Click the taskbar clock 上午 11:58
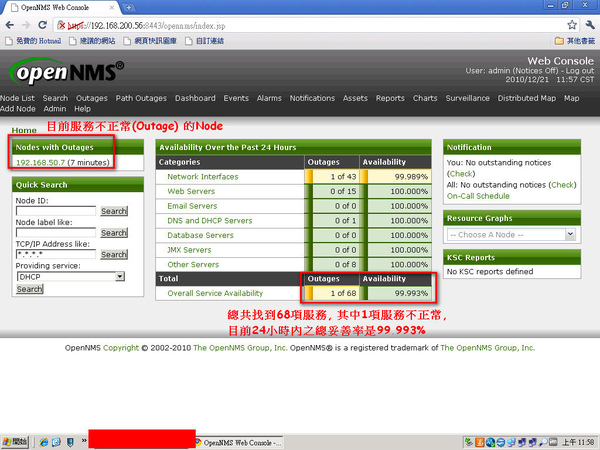The height and width of the screenshot is (450, 600). point(579,442)
